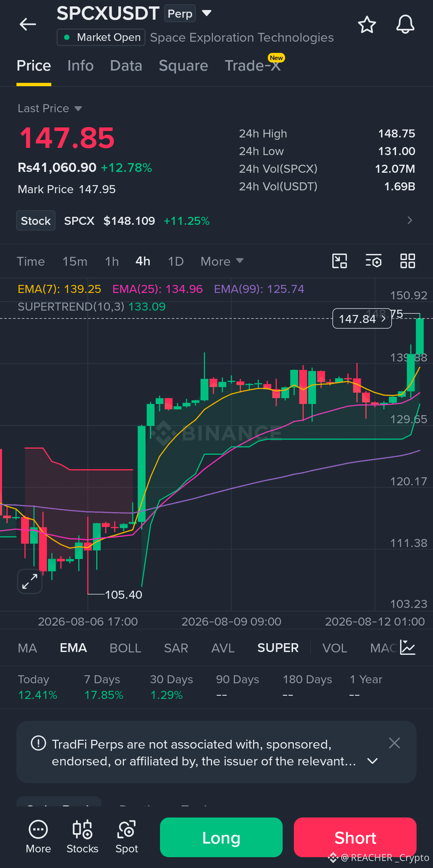
Task: Select the 15m chart interval
Action: coord(75,261)
